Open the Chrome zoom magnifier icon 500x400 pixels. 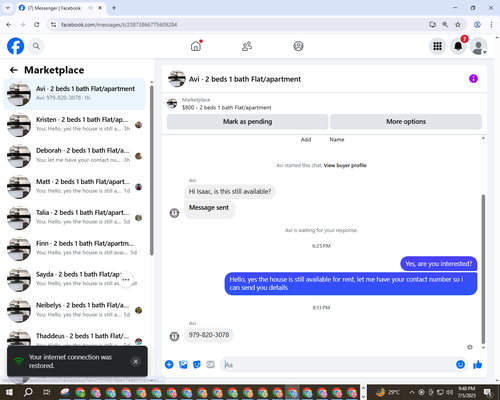[445, 25]
